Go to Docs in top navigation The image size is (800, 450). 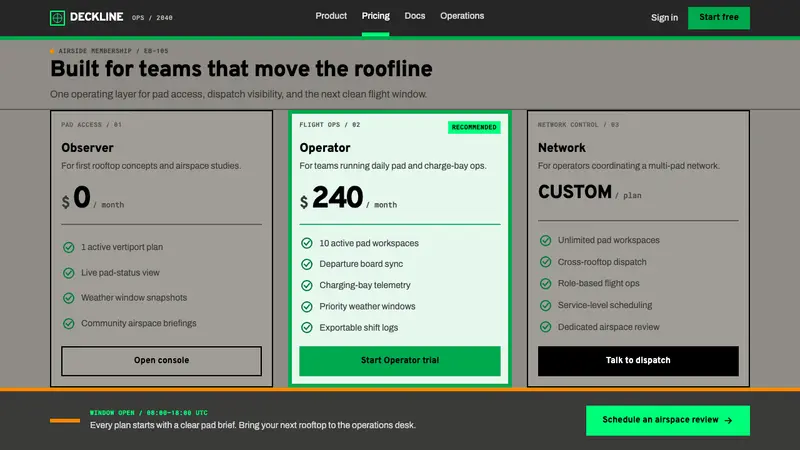(415, 16)
